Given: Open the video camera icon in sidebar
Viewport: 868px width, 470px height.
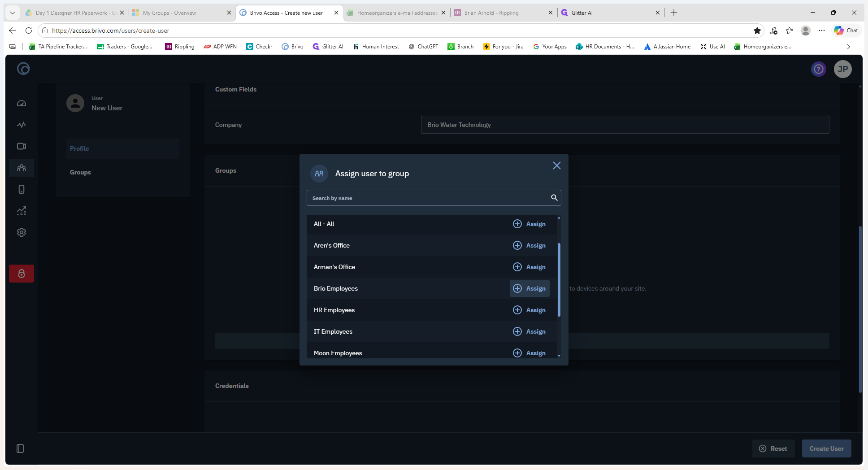Looking at the screenshot, I should (22, 146).
